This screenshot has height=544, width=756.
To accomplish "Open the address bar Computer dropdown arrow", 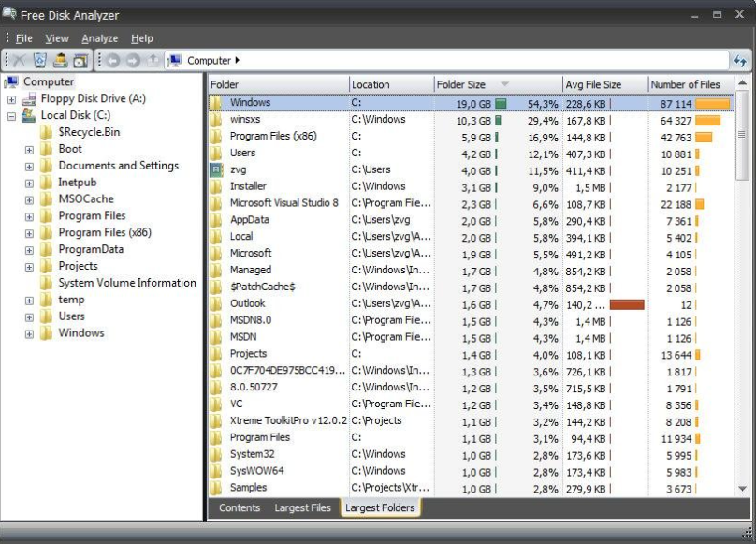I will pos(238,60).
